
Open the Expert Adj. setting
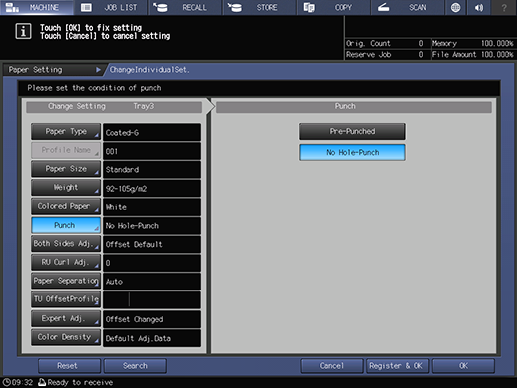(x=66, y=318)
